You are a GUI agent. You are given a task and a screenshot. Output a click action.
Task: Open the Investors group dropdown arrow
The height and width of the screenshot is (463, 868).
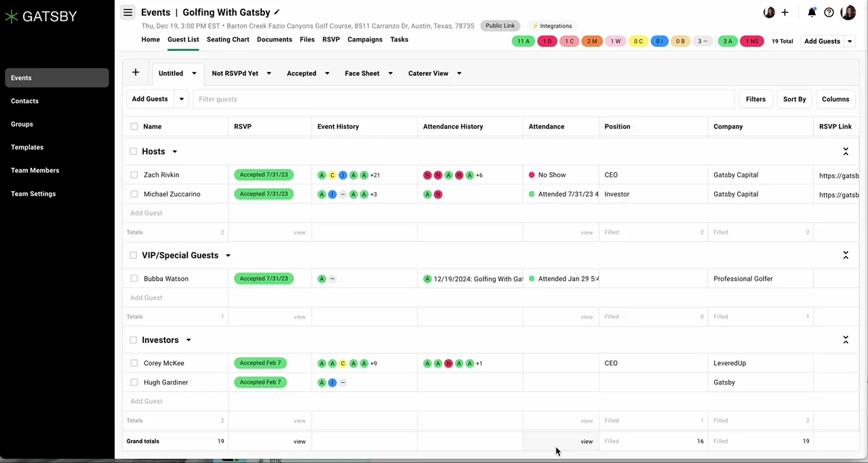189,340
